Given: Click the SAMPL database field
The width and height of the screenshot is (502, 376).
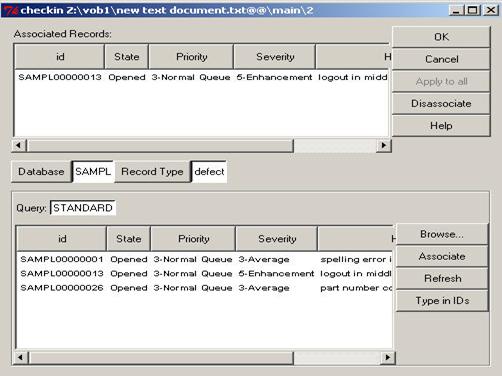Looking at the screenshot, I should click(93, 172).
